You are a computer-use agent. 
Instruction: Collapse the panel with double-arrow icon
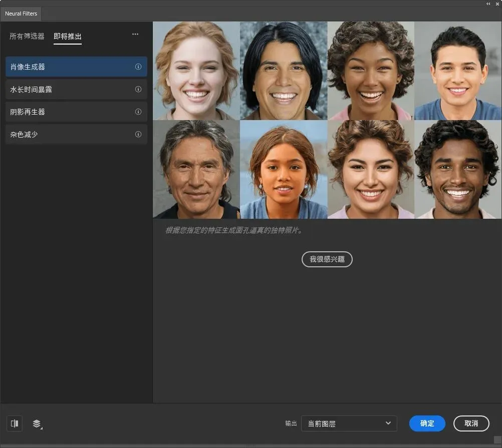(x=488, y=4)
